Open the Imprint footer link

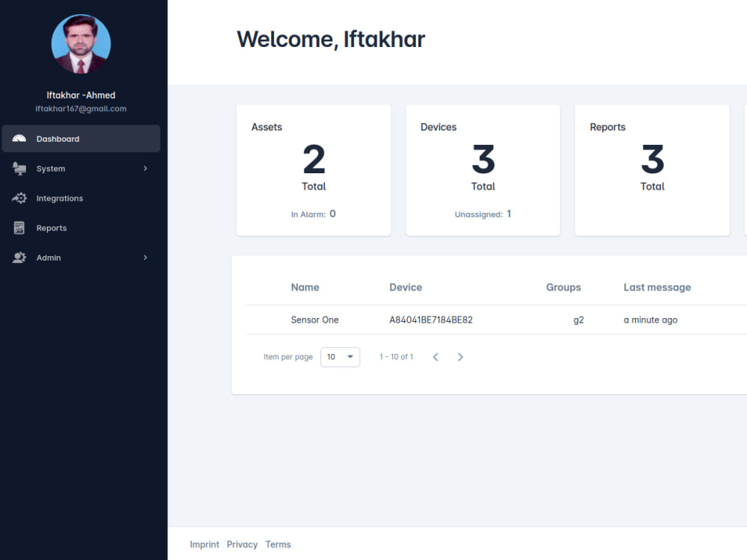tap(205, 544)
